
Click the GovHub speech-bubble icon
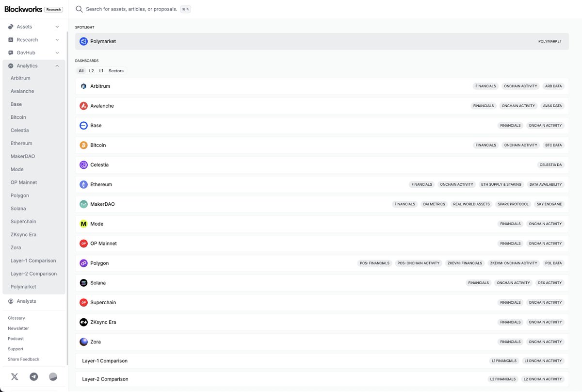(x=11, y=52)
